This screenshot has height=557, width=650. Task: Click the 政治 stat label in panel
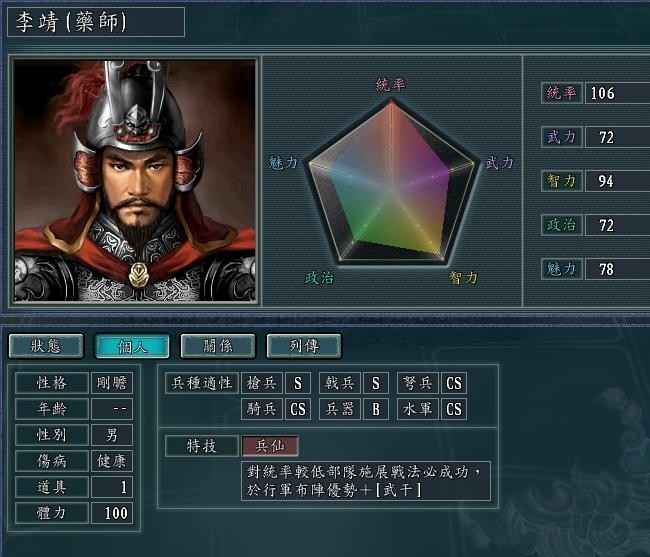pyautogui.click(x=562, y=225)
